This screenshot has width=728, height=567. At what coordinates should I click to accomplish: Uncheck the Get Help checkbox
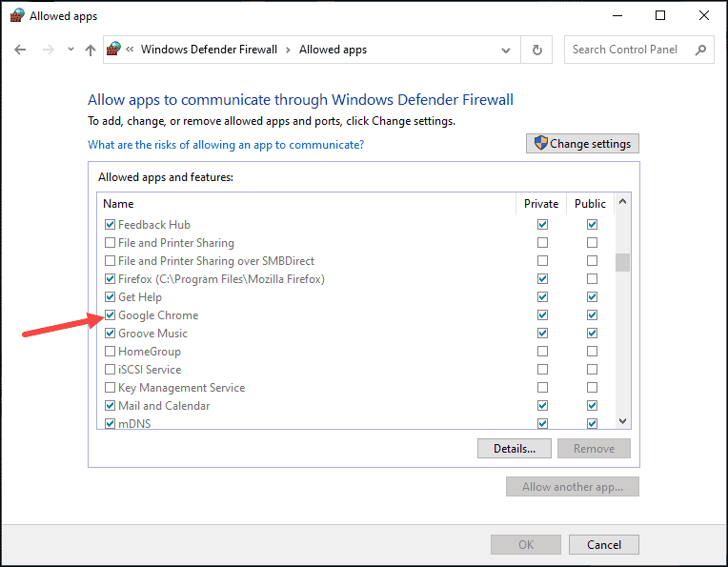click(110, 297)
